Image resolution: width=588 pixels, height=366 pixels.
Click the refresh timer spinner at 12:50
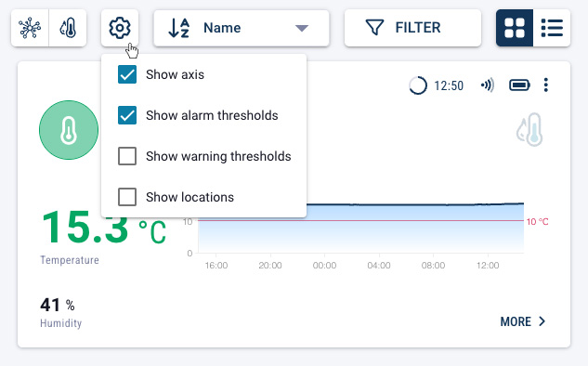(x=418, y=85)
